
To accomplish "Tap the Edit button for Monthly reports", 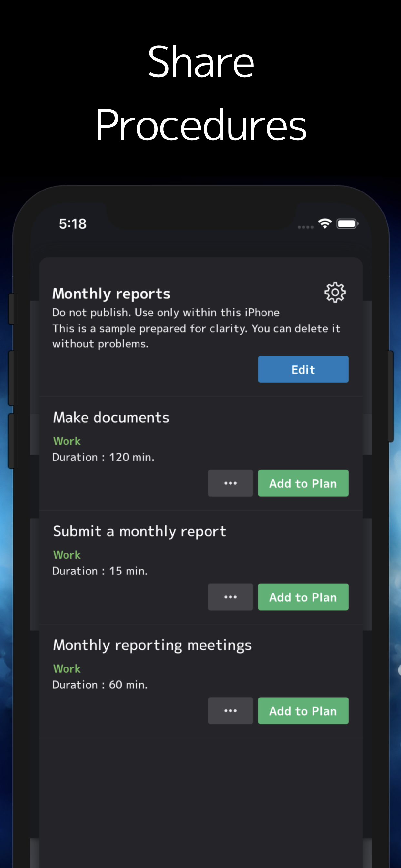I will (303, 369).
